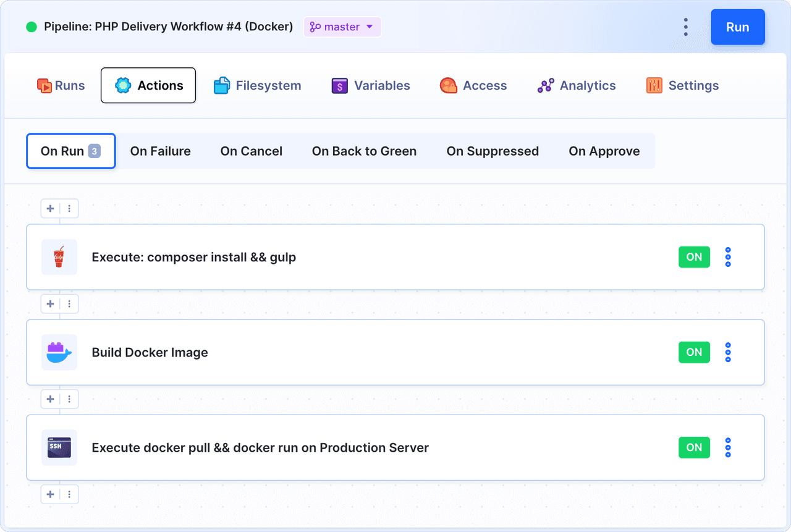Go to the Variables tab
This screenshot has height=532, width=791.
pos(371,86)
